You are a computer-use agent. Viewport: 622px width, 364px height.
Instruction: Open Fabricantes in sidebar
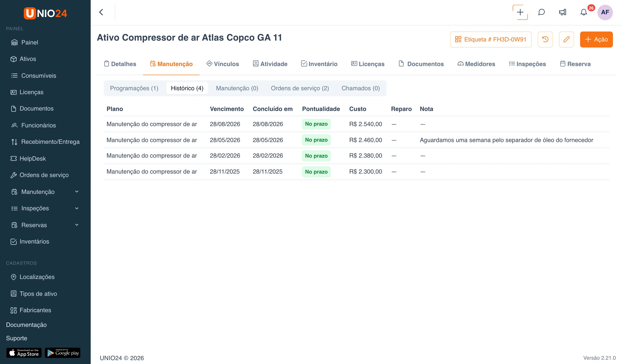pos(31,310)
